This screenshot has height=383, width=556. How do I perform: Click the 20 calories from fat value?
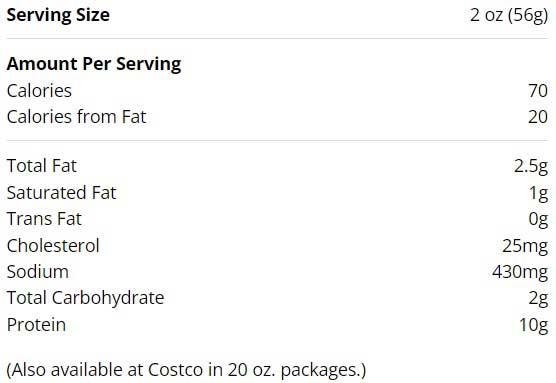click(x=538, y=117)
